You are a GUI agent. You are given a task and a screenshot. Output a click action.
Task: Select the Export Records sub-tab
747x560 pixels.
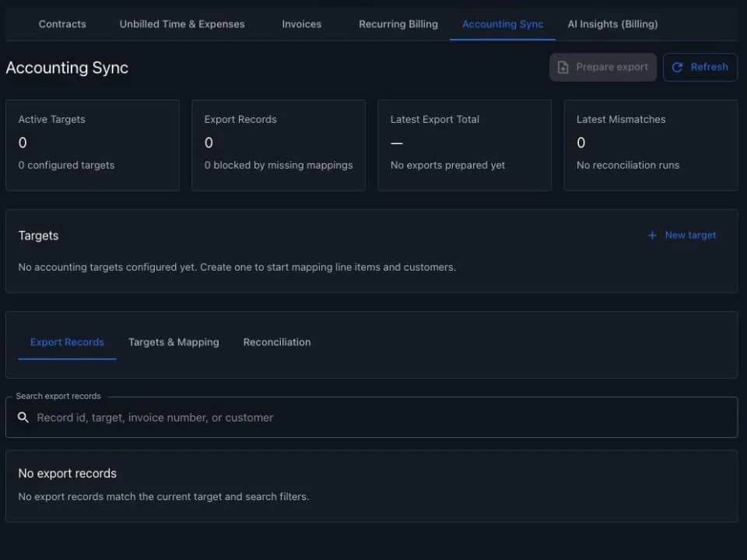coord(67,342)
